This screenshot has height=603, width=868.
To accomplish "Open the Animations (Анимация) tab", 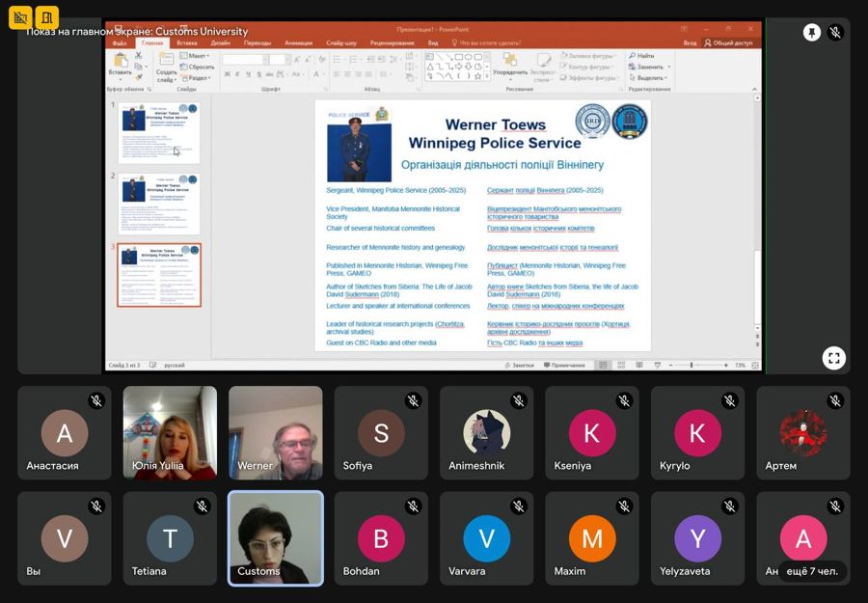I will [298, 42].
